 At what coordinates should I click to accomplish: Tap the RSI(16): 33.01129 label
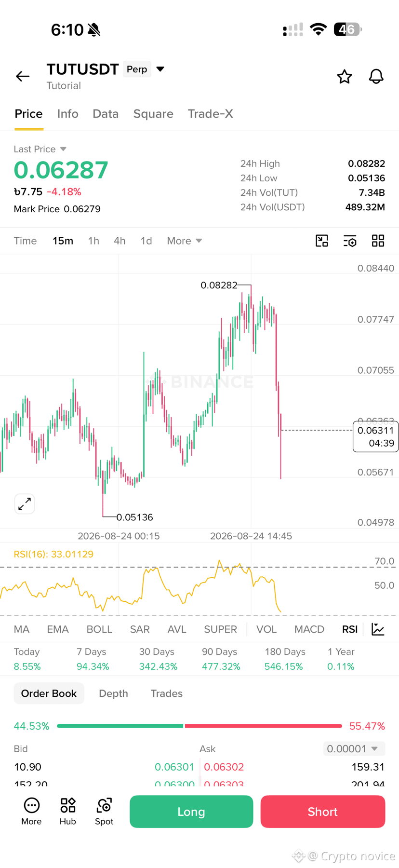53,554
